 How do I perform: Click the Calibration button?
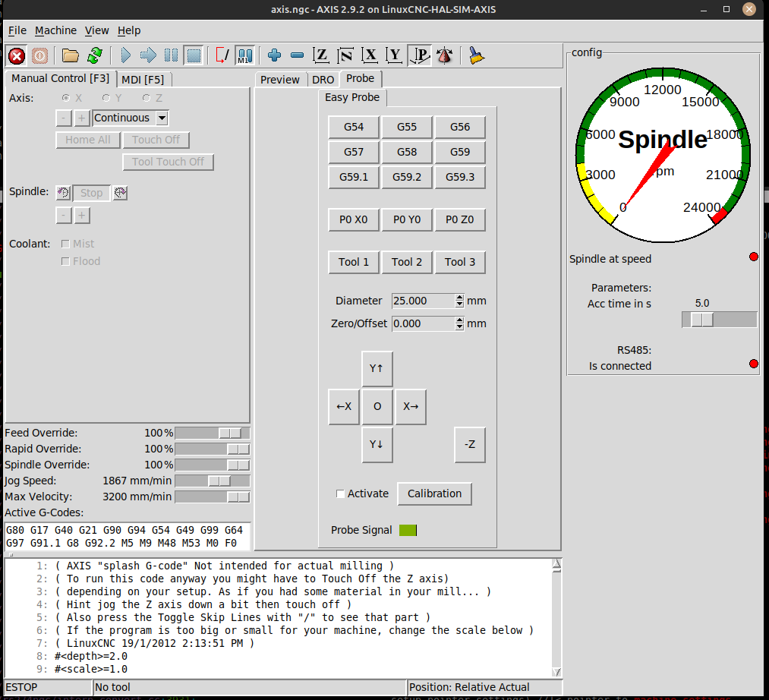434,493
